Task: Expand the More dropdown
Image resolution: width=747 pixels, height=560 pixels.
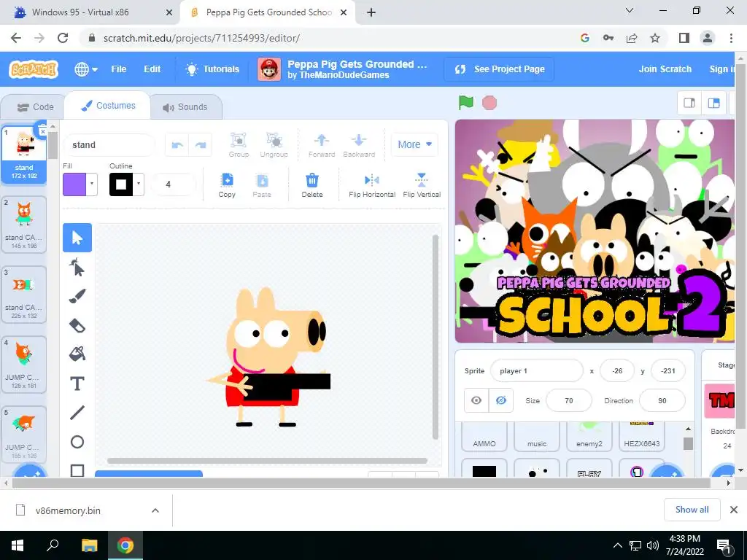Action: [414, 144]
